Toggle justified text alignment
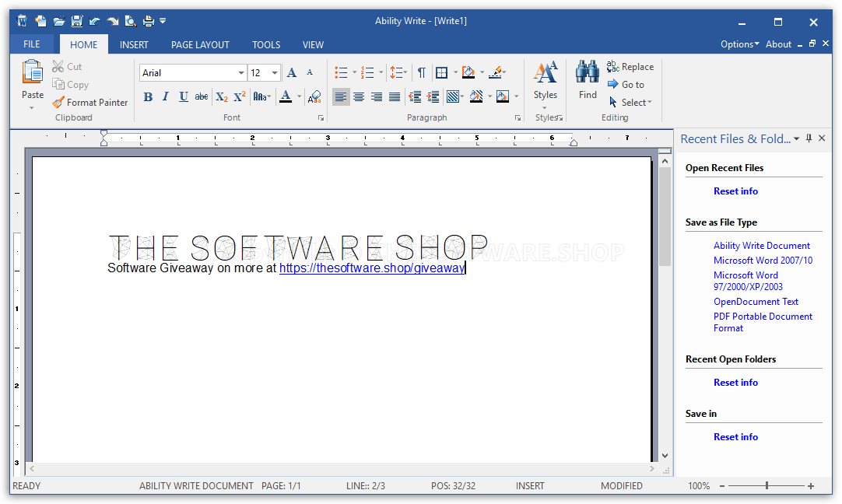The height and width of the screenshot is (504, 842). click(395, 96)
